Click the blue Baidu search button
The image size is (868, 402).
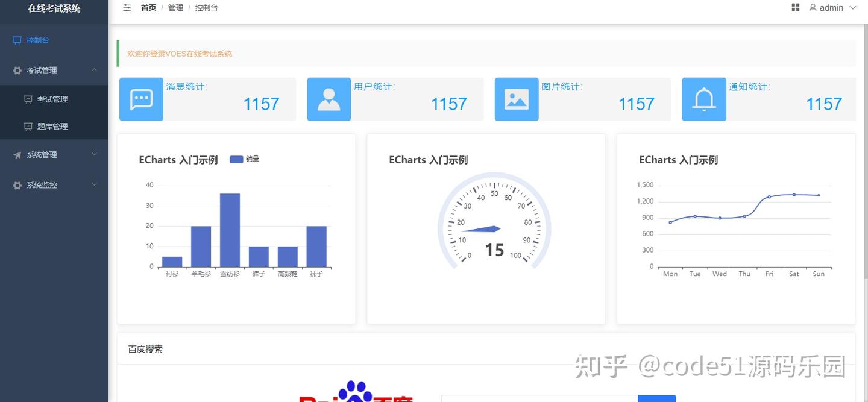(x=657, y=398)
